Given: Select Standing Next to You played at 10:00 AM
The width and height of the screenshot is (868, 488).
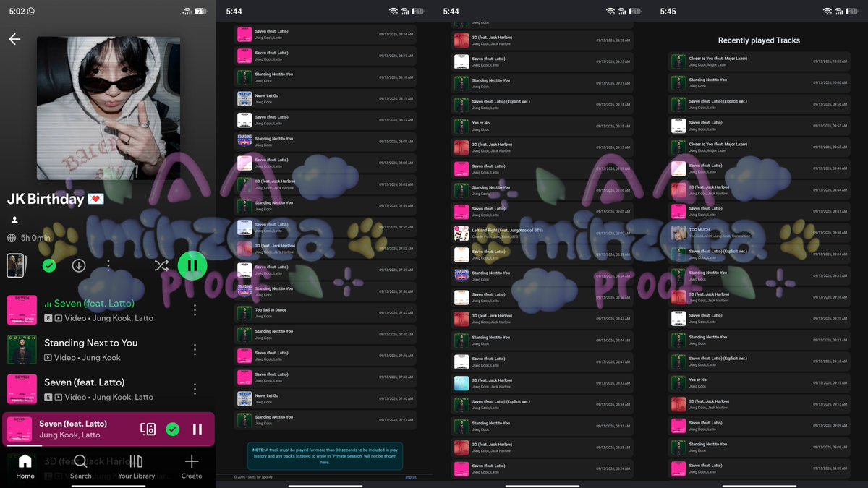Looking at the screenshot, I should [x=759, y=82].
